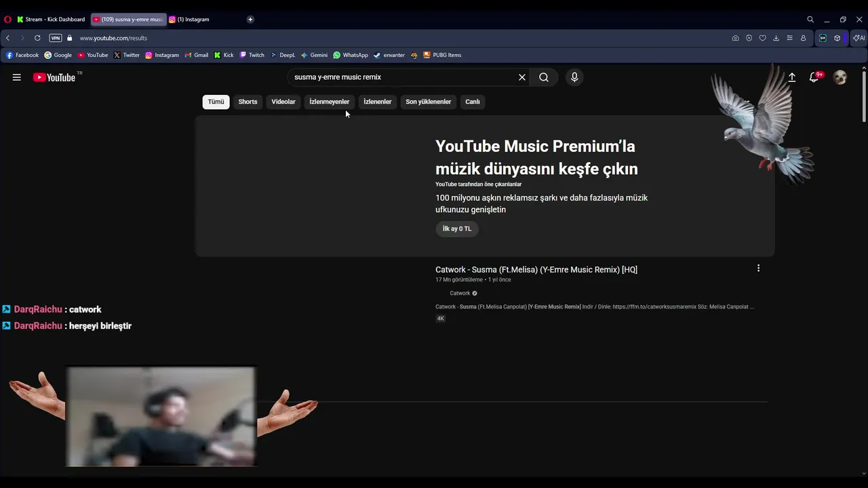868x488 pixels.
Task: Open Gemini bookmark
Action: [x=314, y=55]
